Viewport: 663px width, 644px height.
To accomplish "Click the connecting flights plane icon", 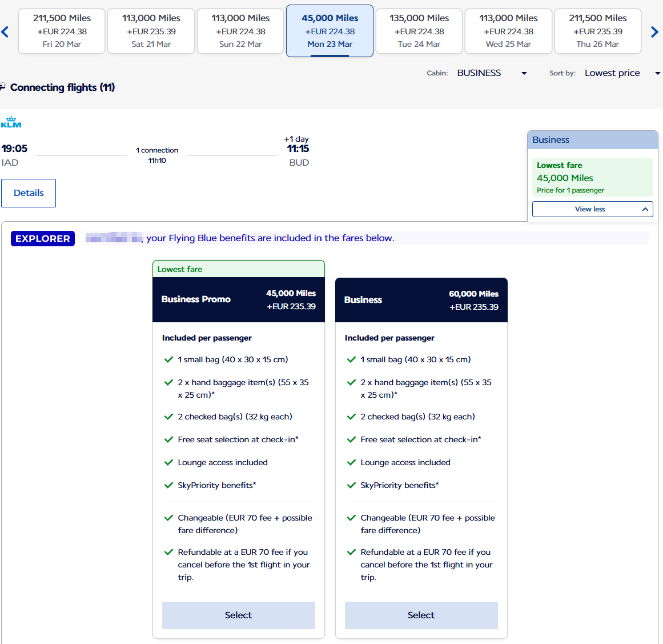I will [x=3, y=87].
